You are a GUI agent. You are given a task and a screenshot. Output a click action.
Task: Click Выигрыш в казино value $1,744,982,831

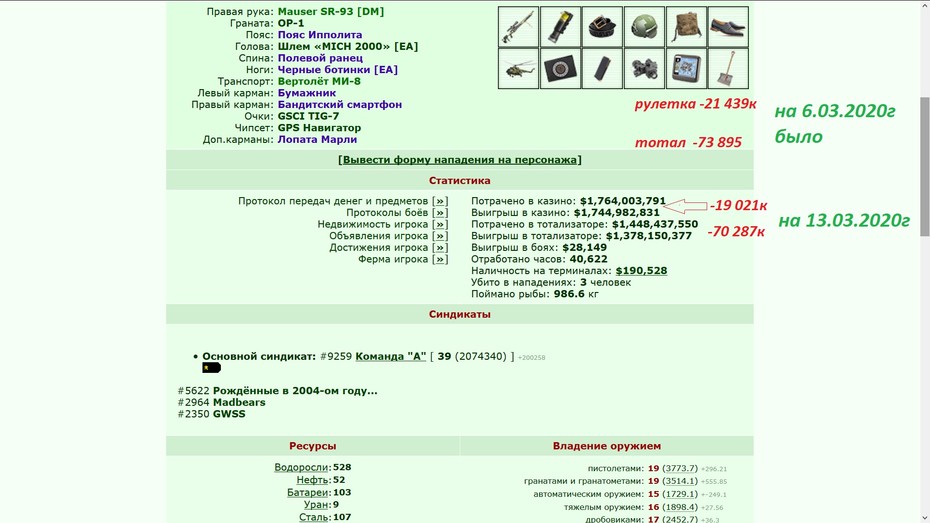pos(616,212)
